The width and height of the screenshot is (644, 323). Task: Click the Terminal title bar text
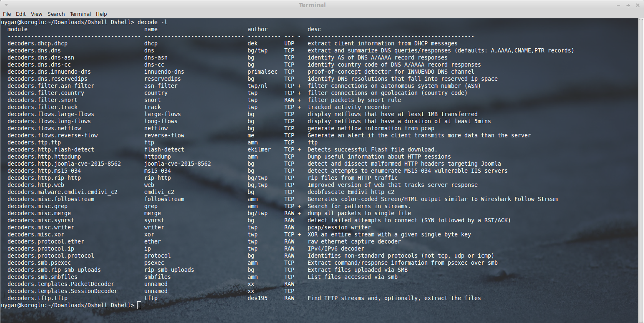click(x=312, y=5)
